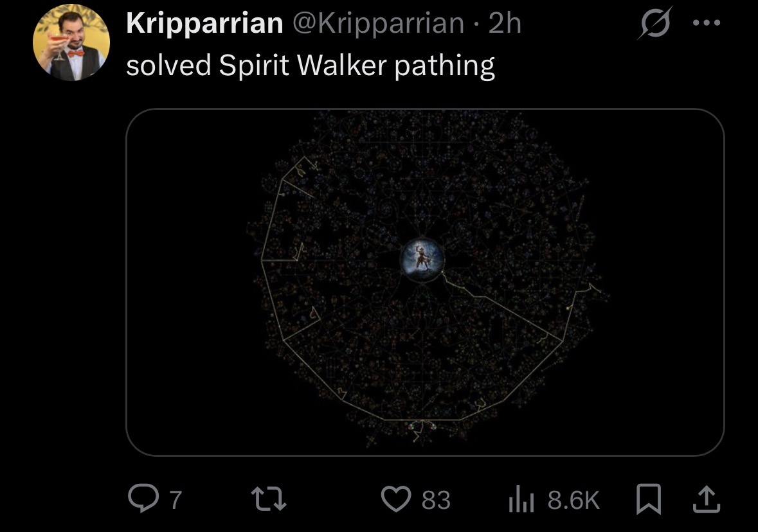Click the character portrait at tree center
758x532 pixels.
pyautogui.click(x=422, y=258)
